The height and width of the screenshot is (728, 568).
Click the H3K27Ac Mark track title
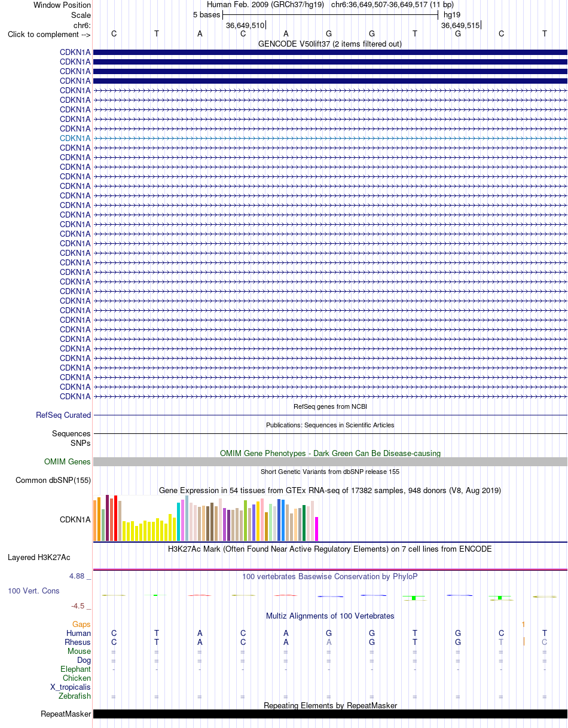pyautogui.click(x=330, y=549)
